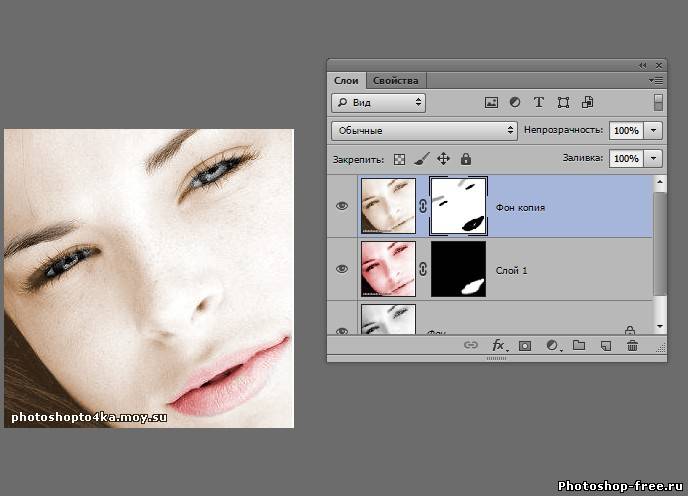Expand the Непрозрачность opacity arrow
688x496 pixels.
[654, 130]
